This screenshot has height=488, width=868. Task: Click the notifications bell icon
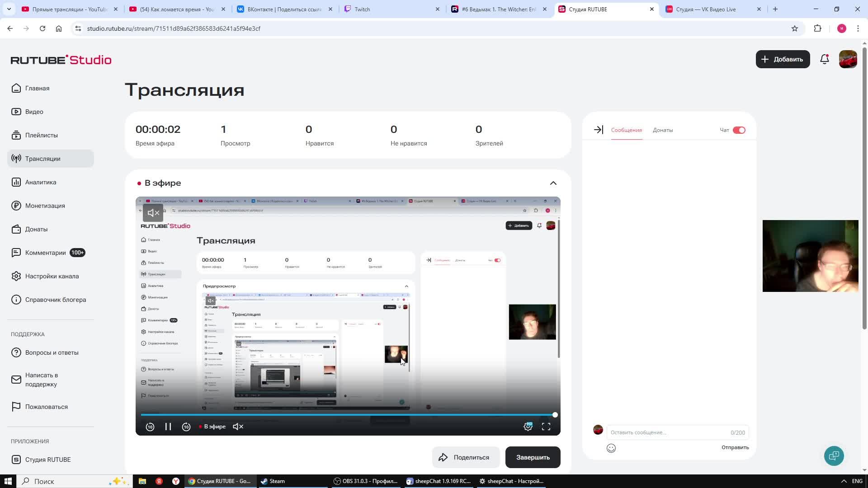[824, 59]
